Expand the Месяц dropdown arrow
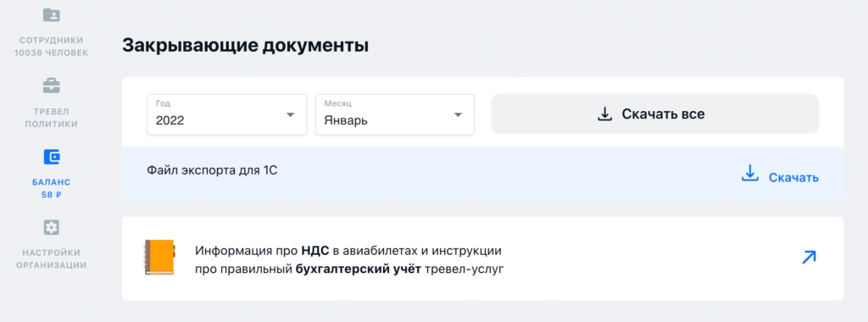868x322 pixels. (x=458, y=115)
